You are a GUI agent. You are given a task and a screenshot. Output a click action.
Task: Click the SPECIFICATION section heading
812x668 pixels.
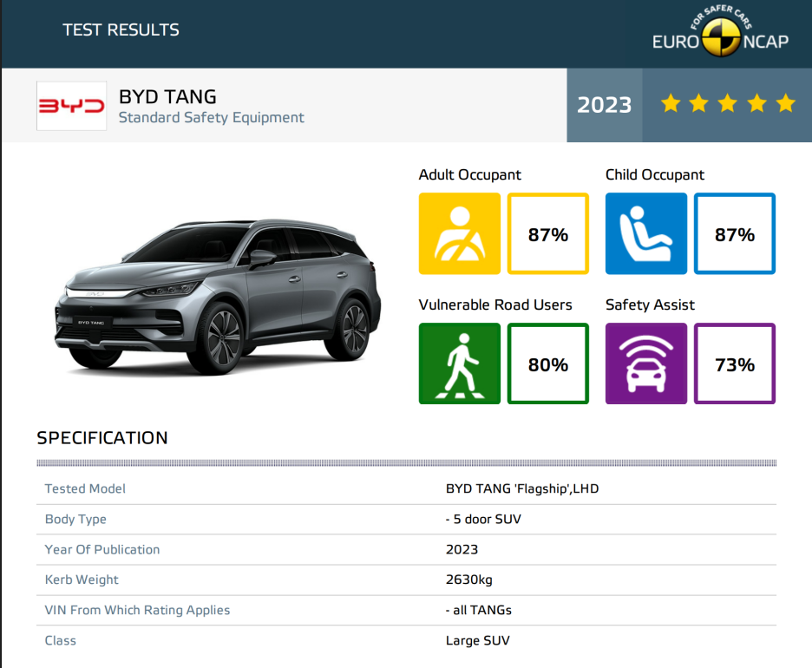point(102,438)
